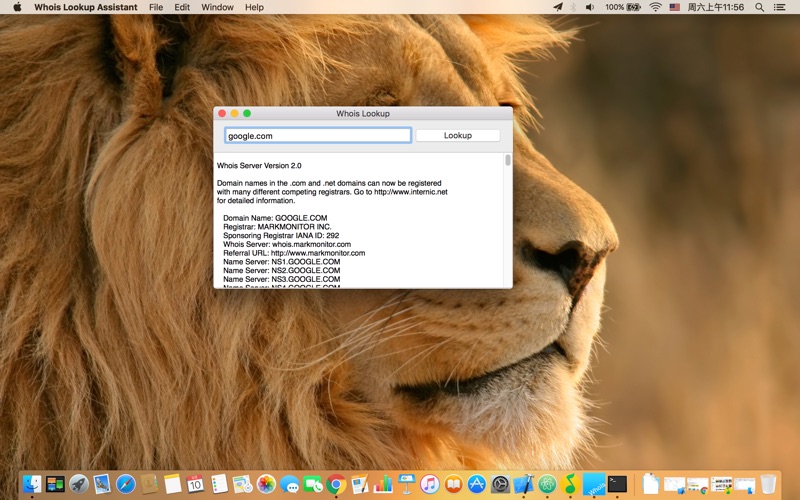The width and height of the screenshot is (800, 500).
Task: Open the Edit menu
Action: click(182, 7)
